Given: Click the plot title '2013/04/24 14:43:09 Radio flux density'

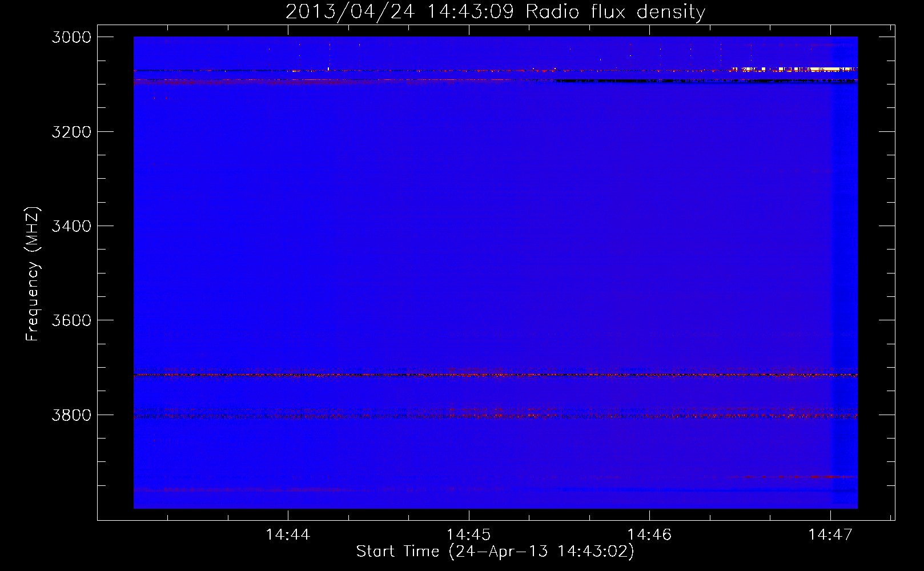Looking at the screenshot, I should pos(495,11).
